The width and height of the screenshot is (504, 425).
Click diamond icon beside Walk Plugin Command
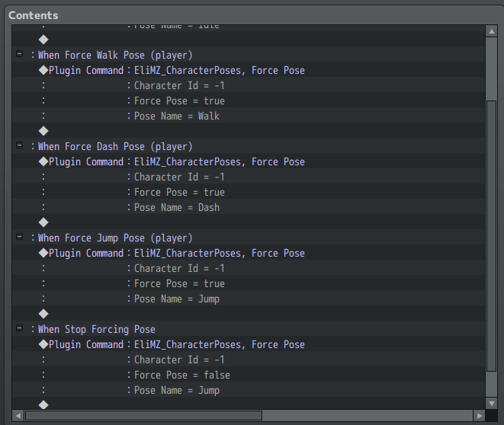point(43,70)
